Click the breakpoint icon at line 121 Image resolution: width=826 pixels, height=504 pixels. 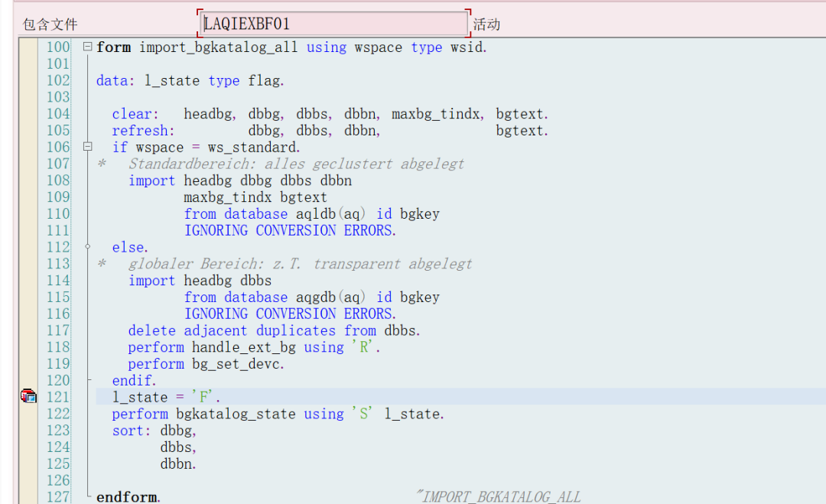(x=28, y=396)
